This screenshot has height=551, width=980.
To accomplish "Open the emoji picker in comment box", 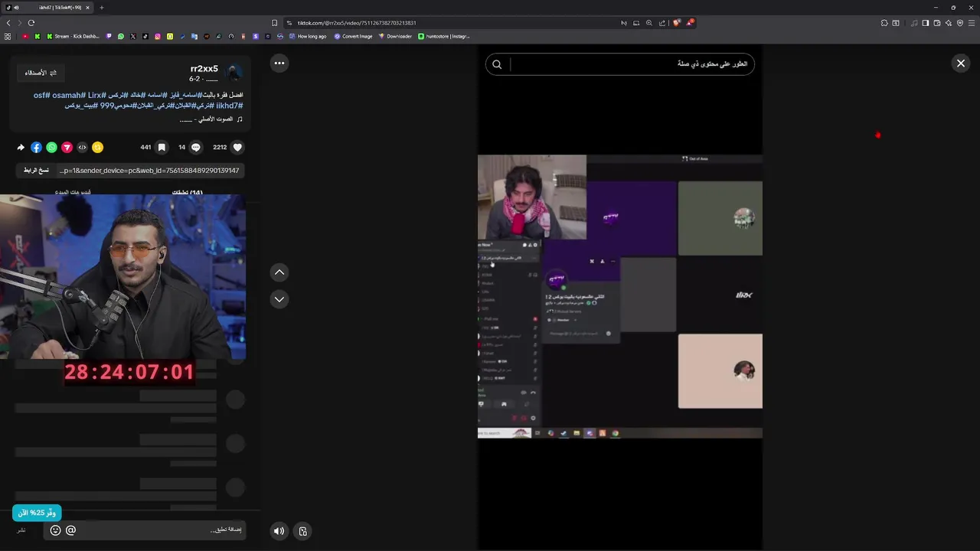I will click(x=55, y=530).
